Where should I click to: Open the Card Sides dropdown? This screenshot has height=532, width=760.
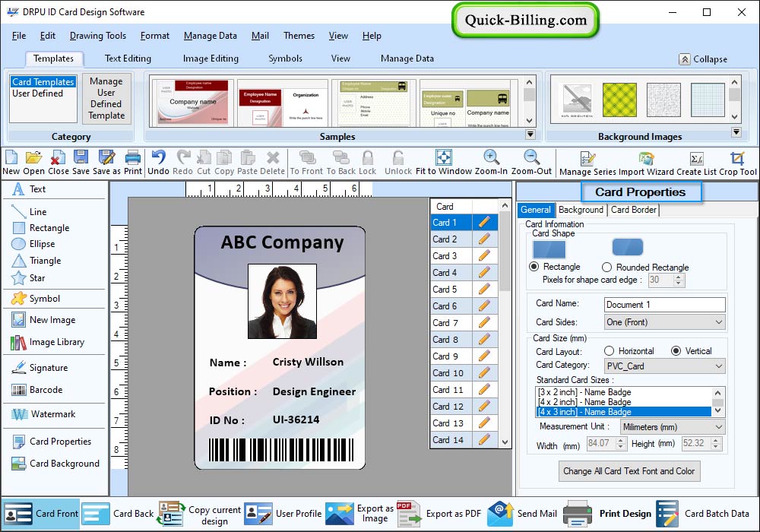664,322
